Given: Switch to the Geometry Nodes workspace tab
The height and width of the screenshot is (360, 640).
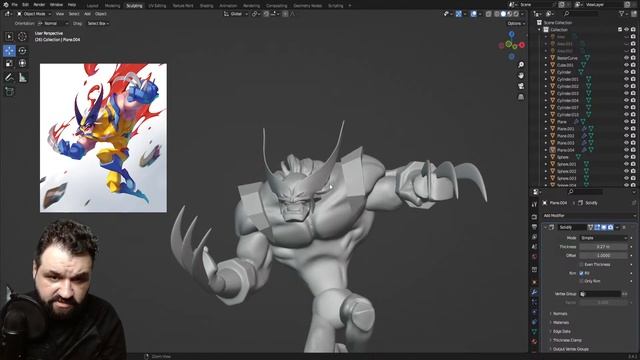Looking at the screenshot, I should (x=308, y=6).
